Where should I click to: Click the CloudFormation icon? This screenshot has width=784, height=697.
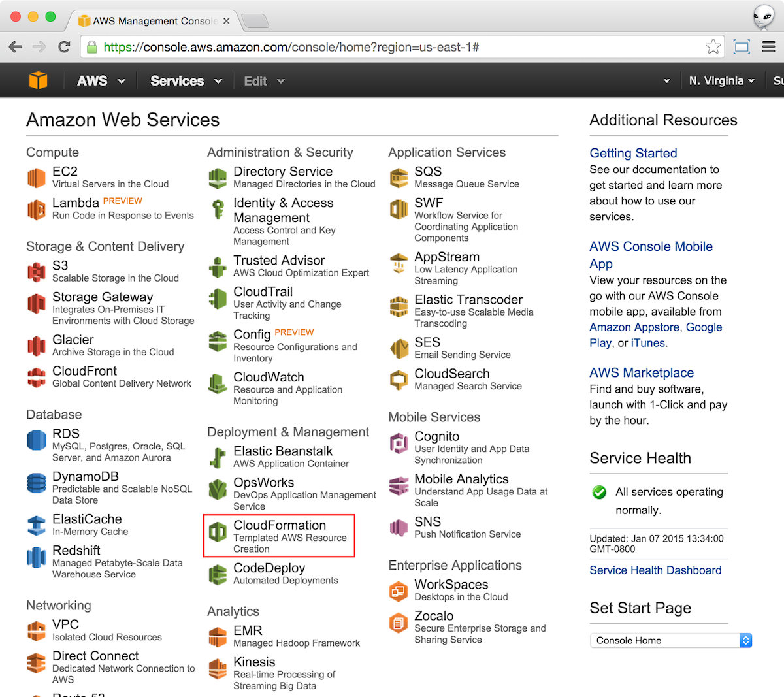coord(218,532)
